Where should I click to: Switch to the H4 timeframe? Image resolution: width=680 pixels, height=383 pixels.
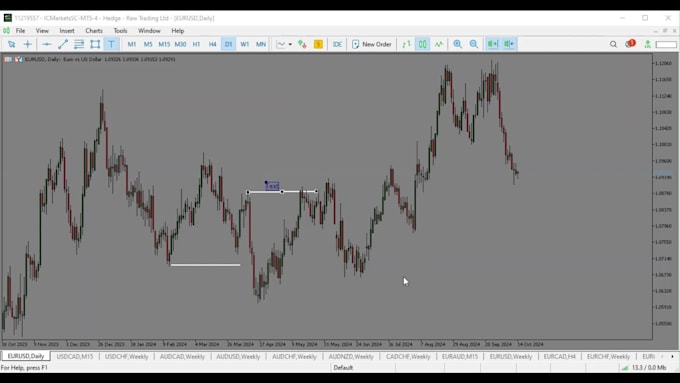(212, 44)
